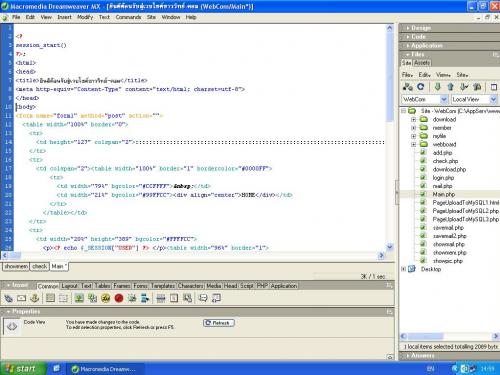500x375 pixels.
Task: Click Connect to remote host icon
Action: pyautogui.click(x=407, y=87)
